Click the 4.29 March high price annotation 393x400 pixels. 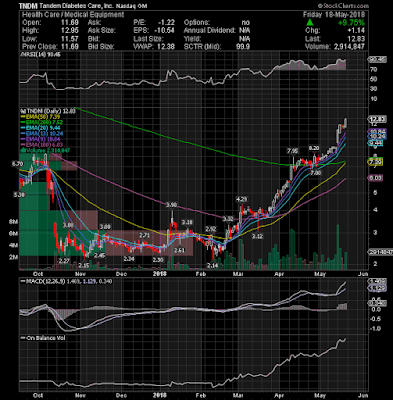[x=242, y=199]
